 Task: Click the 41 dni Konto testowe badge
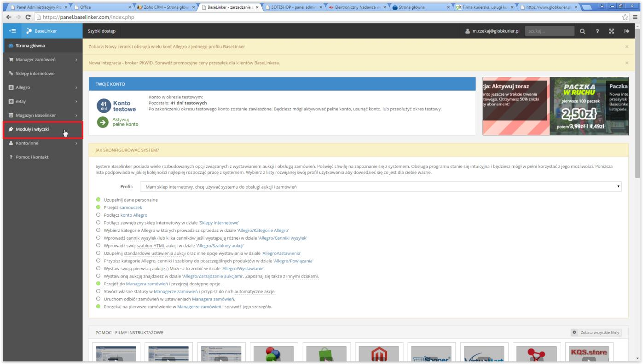(116, 106)
